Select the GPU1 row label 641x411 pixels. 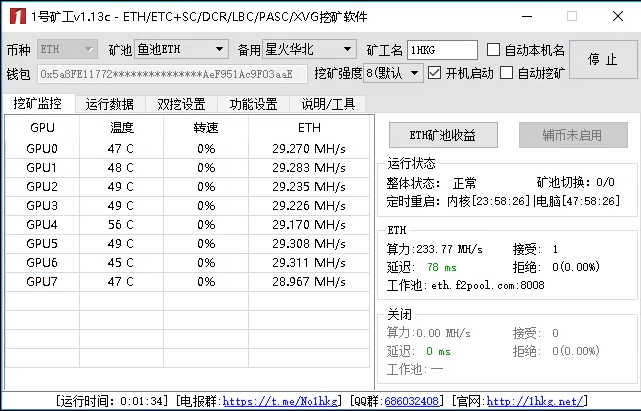pyautogui.click(x=42, y=168)
